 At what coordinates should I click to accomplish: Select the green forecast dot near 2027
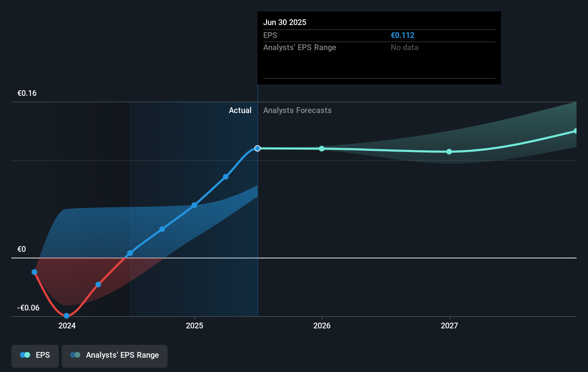[449, 152]
